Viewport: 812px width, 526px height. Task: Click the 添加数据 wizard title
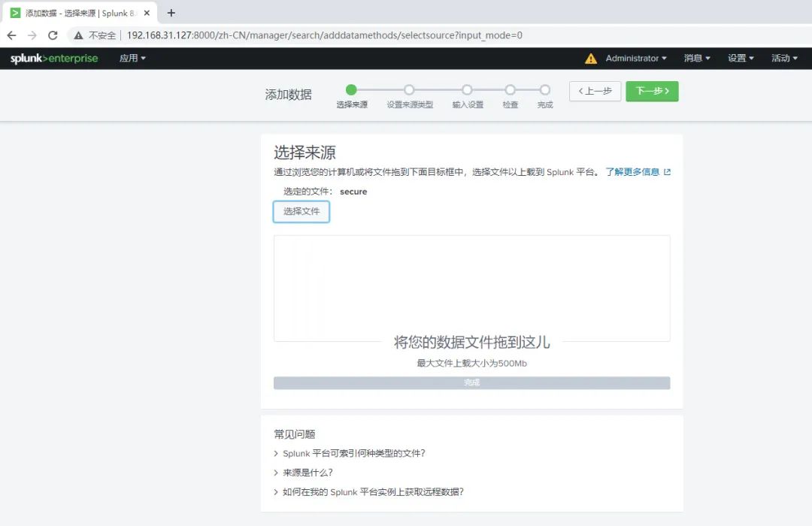click(289, 95)
